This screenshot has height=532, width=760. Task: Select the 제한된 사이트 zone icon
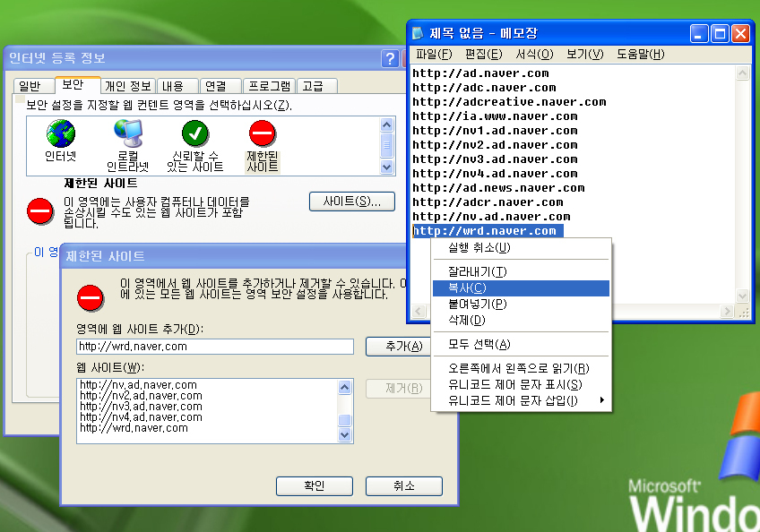pos(263,133)
